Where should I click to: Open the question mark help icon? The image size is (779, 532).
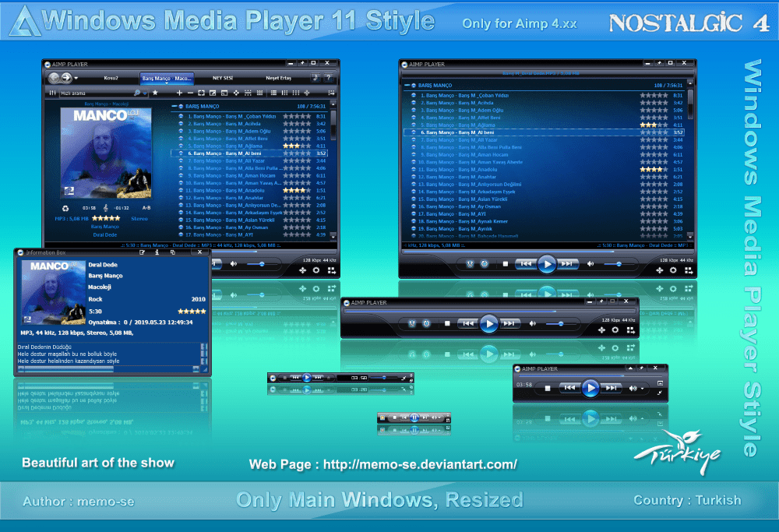point(329,77)
